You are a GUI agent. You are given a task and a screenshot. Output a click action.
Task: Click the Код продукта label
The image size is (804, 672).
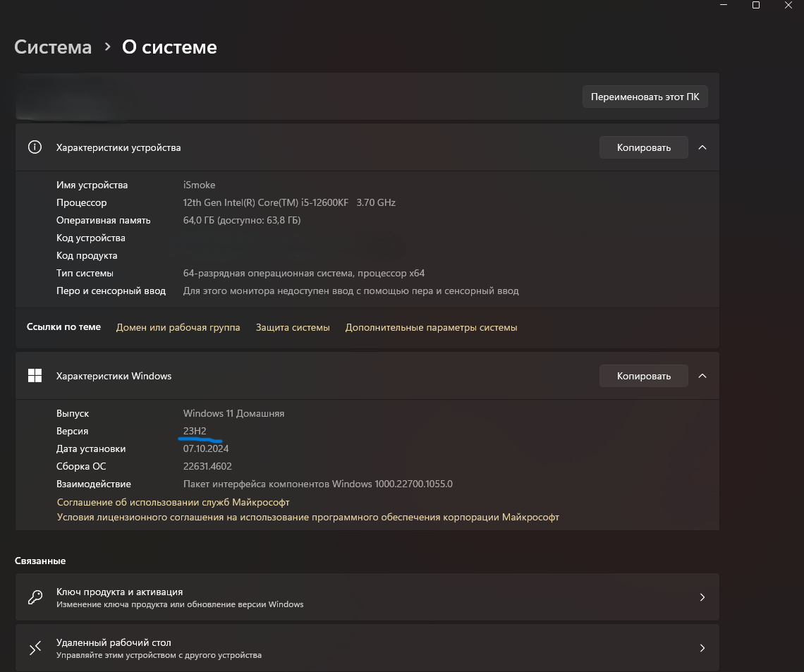coord(87,255)
